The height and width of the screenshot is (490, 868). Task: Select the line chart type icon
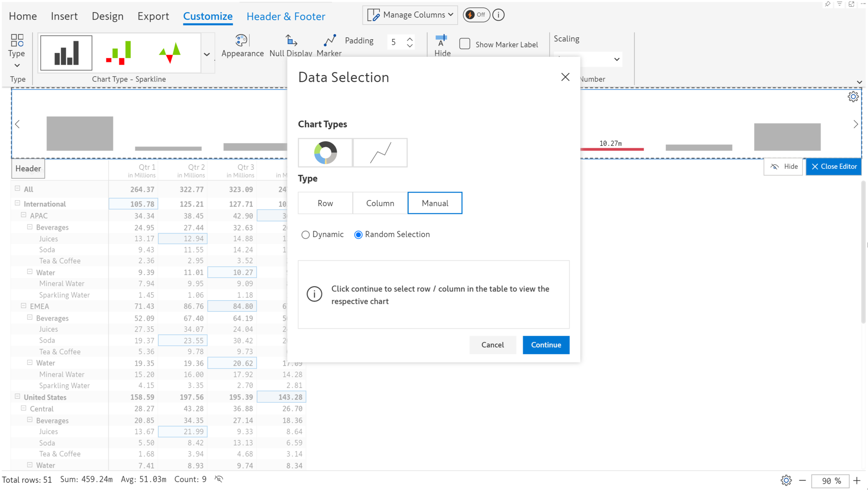pyautogui.click(x=380, y=153)
